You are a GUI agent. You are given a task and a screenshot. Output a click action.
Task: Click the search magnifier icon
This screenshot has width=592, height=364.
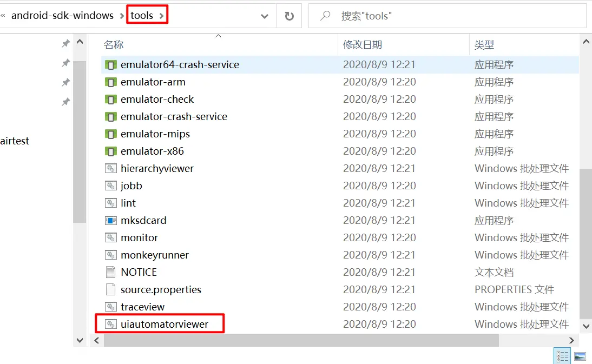(325, 15)
